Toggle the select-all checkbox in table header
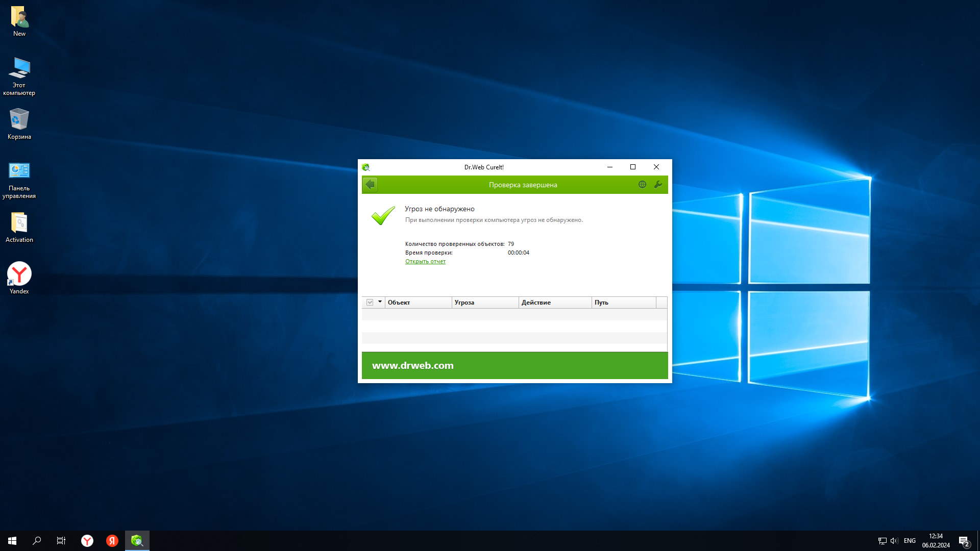 [370, 303]
